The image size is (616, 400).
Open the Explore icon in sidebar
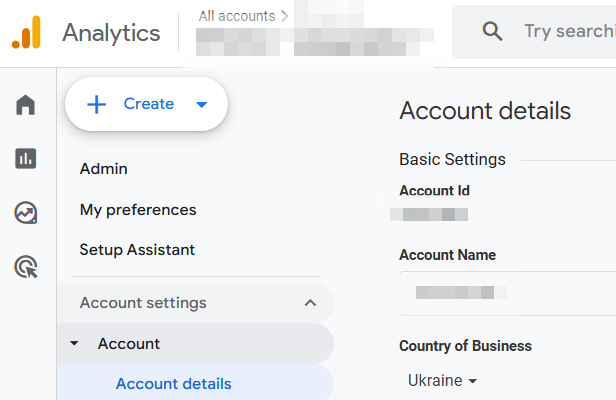[26, 212]
